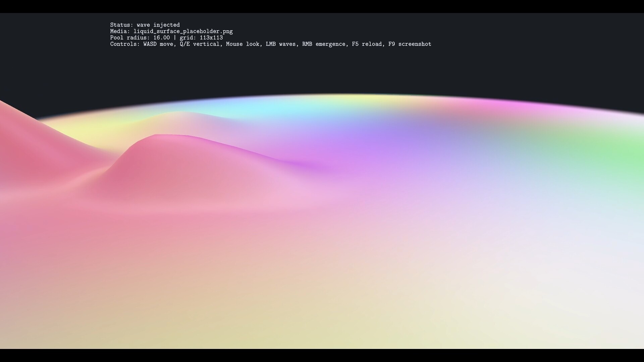Viewport: 644px width, 362px height.
Task: Click the 'Status: wave injected' line
Action: click(145, 25)
